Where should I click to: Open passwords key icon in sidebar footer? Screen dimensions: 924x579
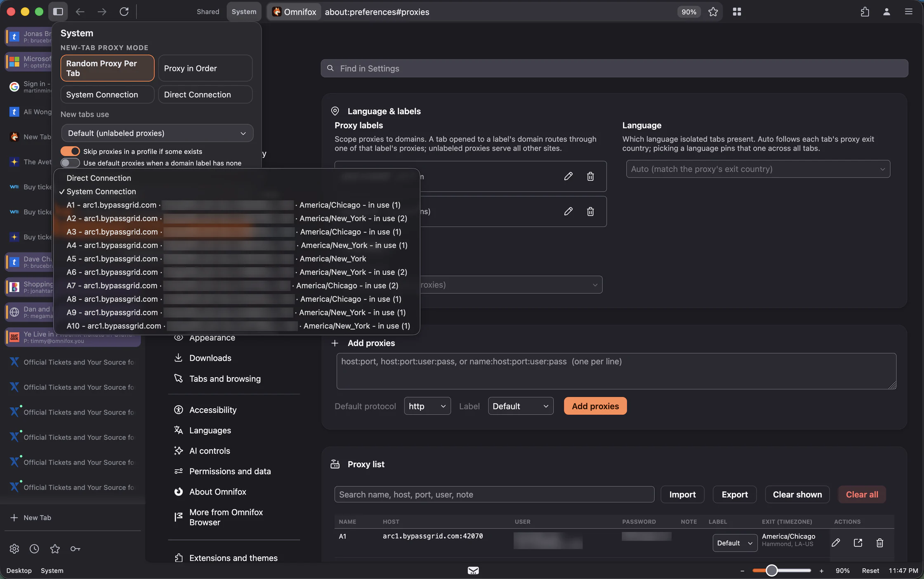point(75,548)
